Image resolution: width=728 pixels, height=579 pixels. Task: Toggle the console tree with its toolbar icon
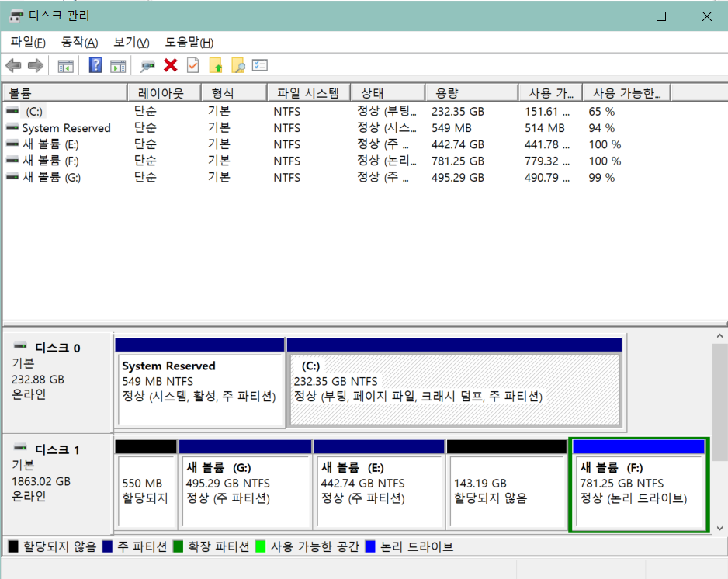pos(65,65)
